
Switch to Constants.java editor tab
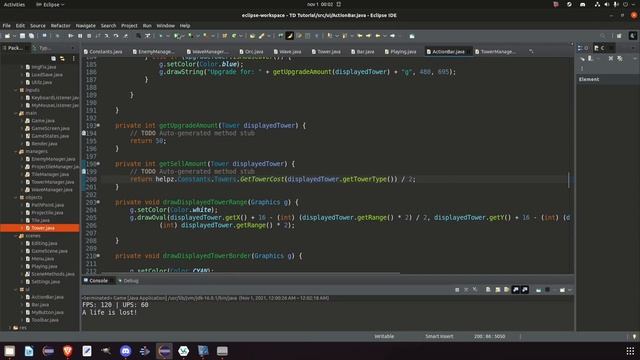[x=103, y=52]
